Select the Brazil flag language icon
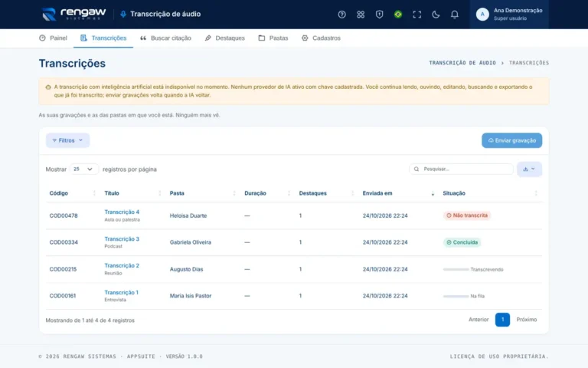The height and width of the screenshot is (368, 588). (398, 15)
